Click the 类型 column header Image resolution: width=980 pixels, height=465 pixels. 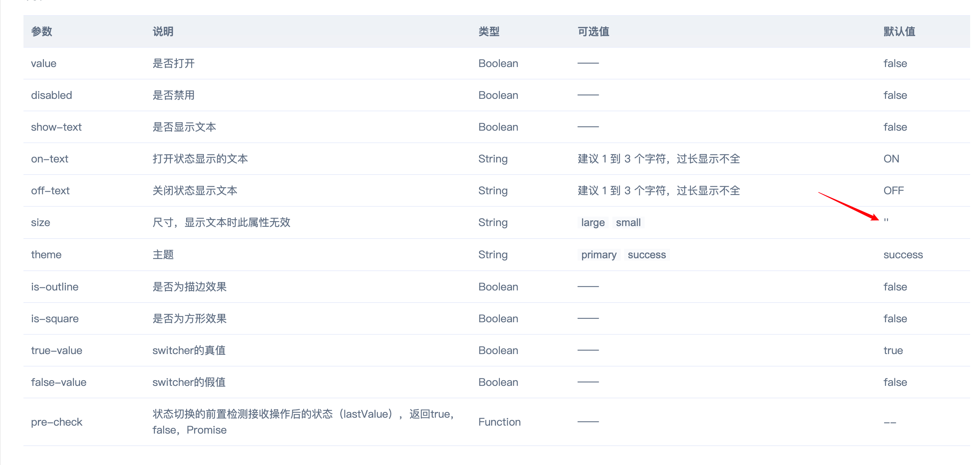coord(489,31)
